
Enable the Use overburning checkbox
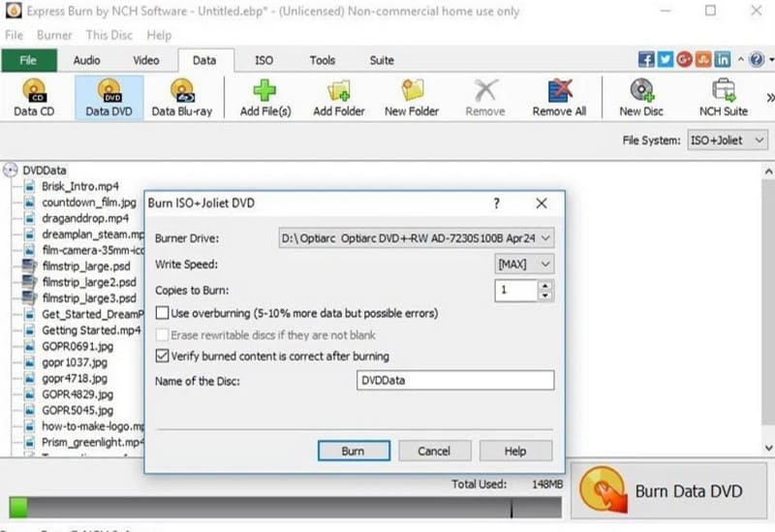coord(163,313)
